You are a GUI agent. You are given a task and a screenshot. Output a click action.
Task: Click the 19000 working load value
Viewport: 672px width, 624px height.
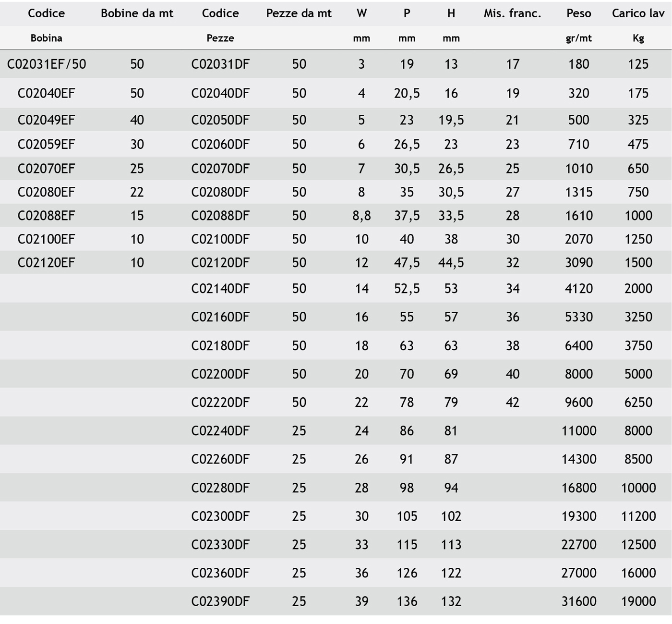[x=638, y=601]
